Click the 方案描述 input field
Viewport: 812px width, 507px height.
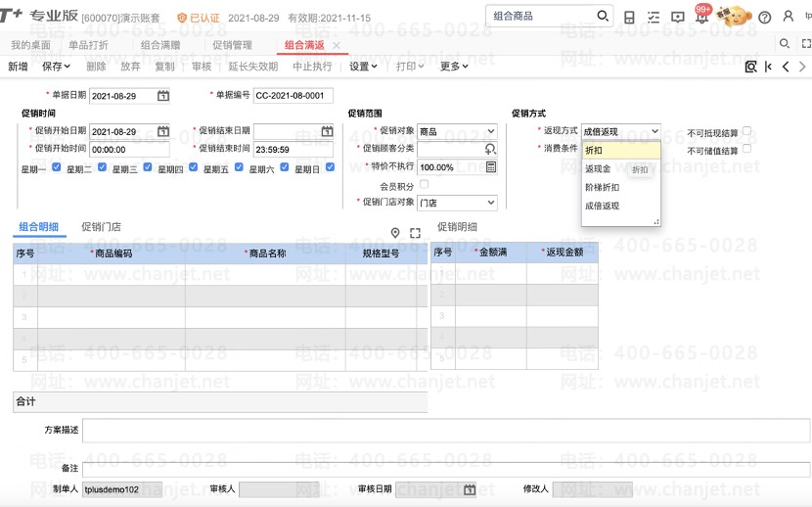point(446,431)
